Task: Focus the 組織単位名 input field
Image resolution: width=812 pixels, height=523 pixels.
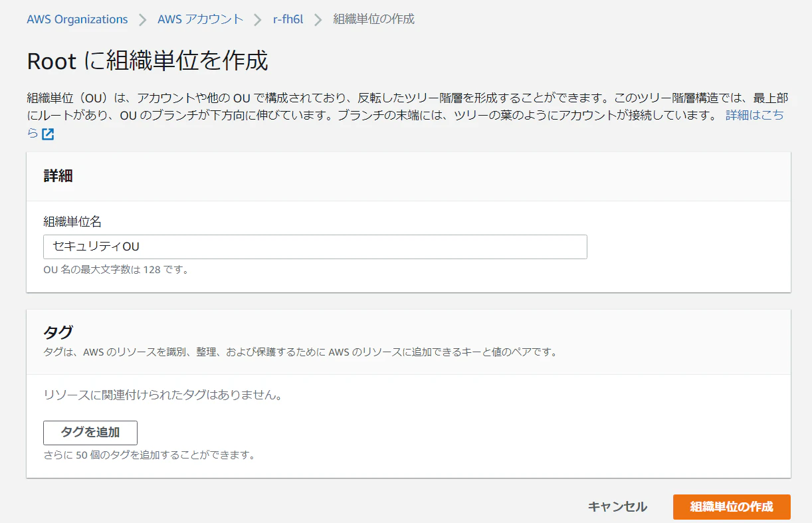Action: [315, 247]
